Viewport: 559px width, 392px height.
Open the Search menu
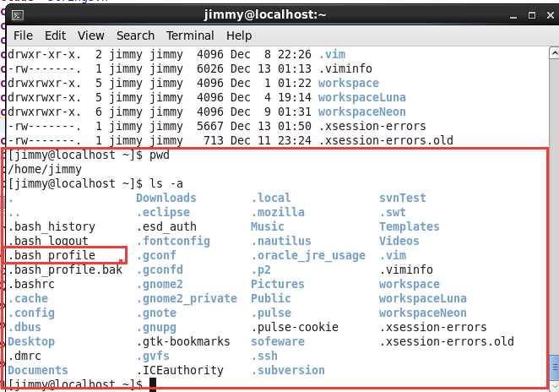(x=135, y=35)
